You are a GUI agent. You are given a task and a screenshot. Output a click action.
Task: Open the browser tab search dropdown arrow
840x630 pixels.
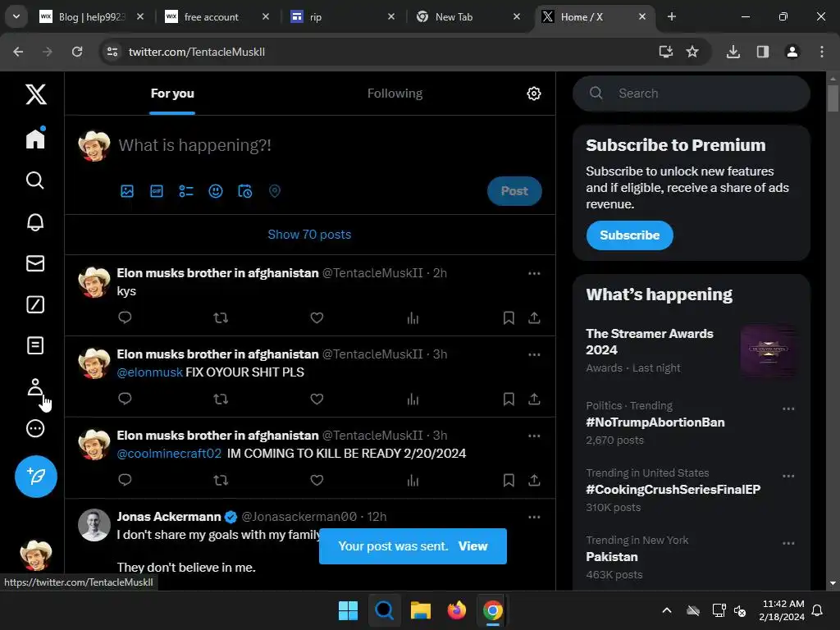click(x=16, y=16)
